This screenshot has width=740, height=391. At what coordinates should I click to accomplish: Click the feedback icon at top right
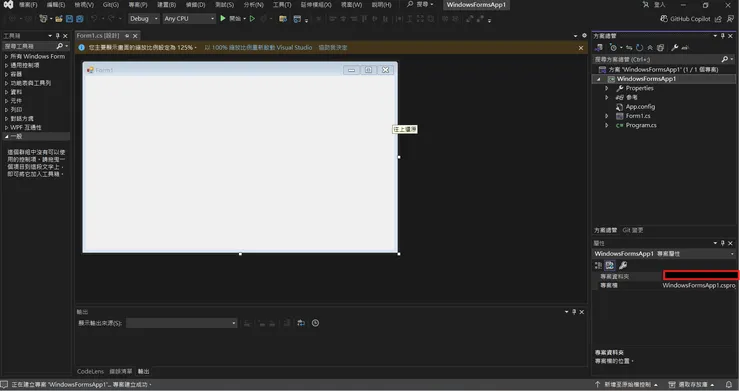pyautogui.click(x=730, y=18)
